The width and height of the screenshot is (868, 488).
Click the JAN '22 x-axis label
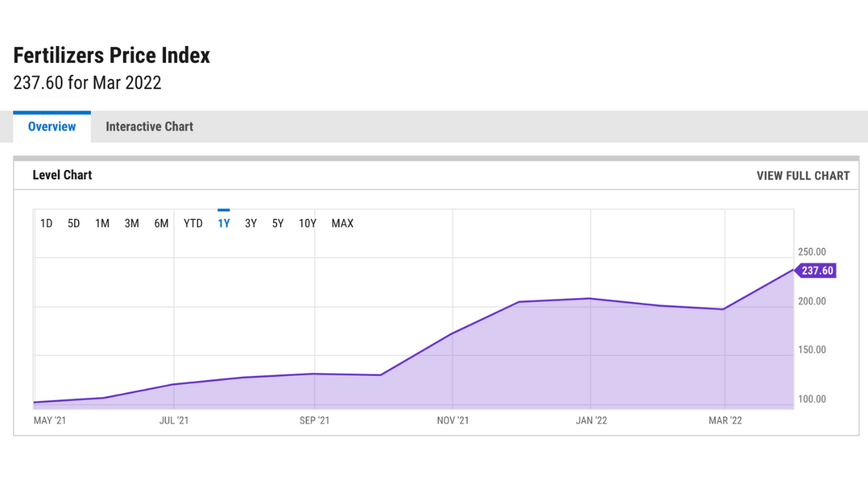coord(591,421)
